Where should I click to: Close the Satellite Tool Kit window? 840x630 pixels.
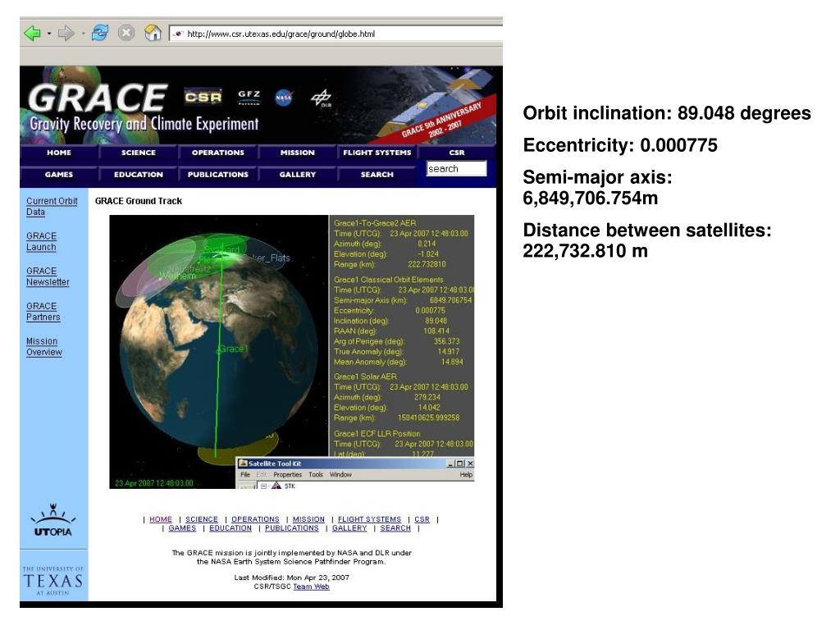[470, 463]
